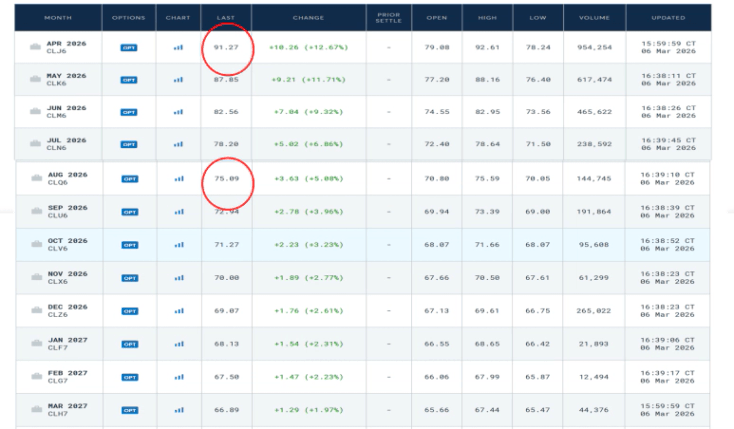Screen dimensions: 734x429
Task: Click the chart icon in the AUG 2026 row
Action: (x=178, y=179)
